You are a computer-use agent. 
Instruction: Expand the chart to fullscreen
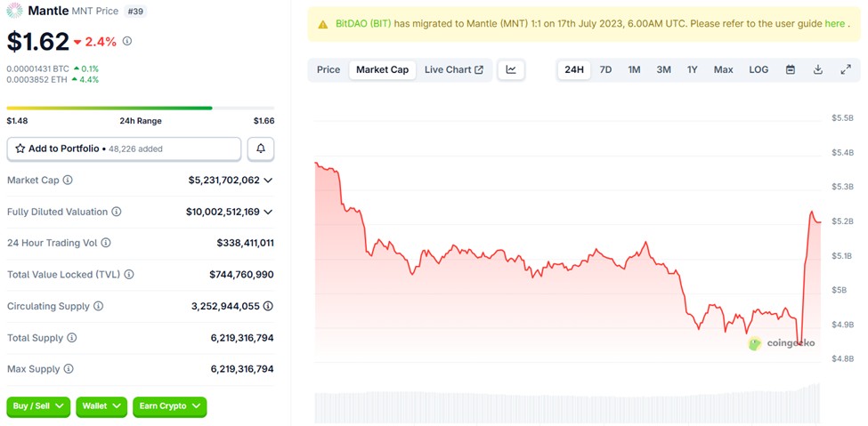[845, 69]
